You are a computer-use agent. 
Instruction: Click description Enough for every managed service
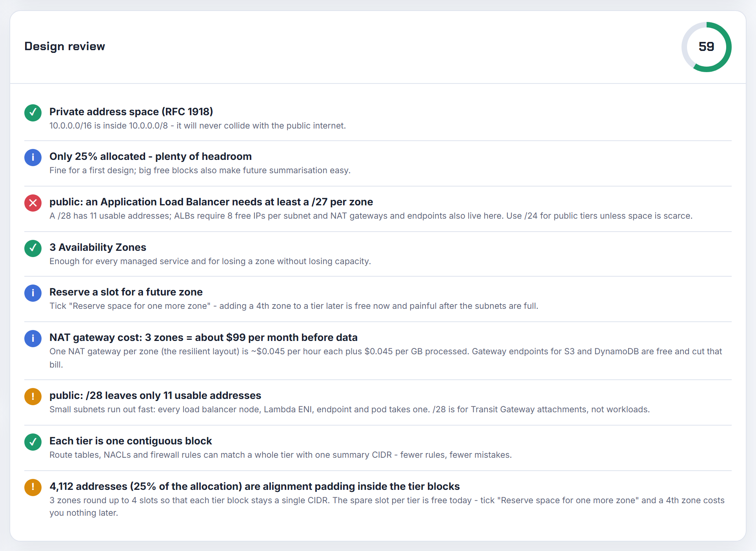(210, 261)
